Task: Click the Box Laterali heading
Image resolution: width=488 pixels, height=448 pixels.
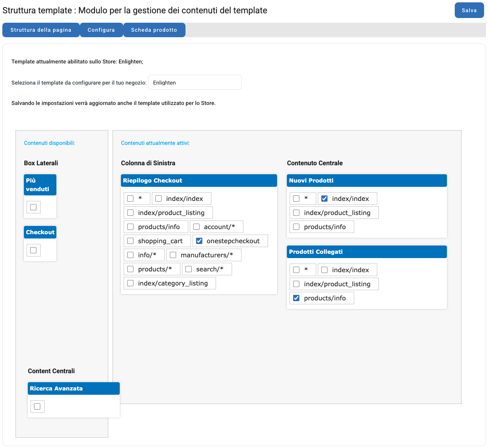Action: click(41, 163)
